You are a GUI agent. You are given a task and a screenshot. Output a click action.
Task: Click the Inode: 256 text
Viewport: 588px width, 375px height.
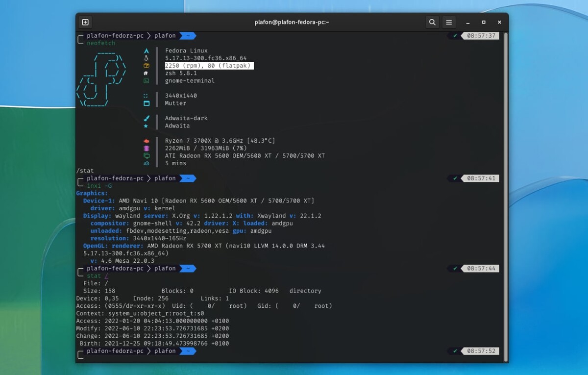pyautogui.click(x=151, y=298)
